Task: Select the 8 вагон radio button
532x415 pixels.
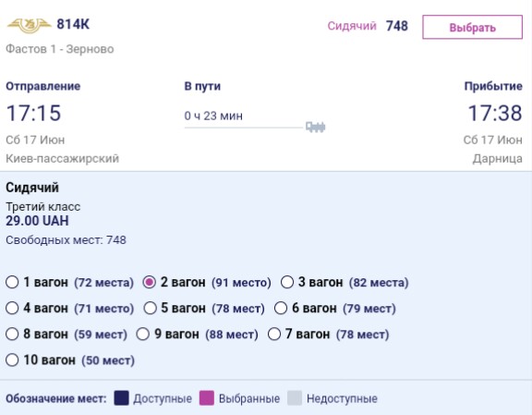Action: point(12,334)
